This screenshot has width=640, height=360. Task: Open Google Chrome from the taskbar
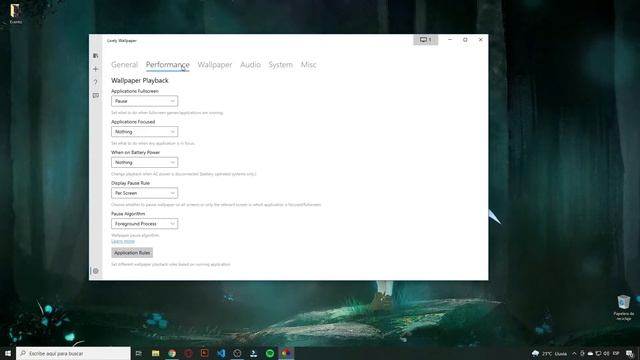click(x=172, y=353)
